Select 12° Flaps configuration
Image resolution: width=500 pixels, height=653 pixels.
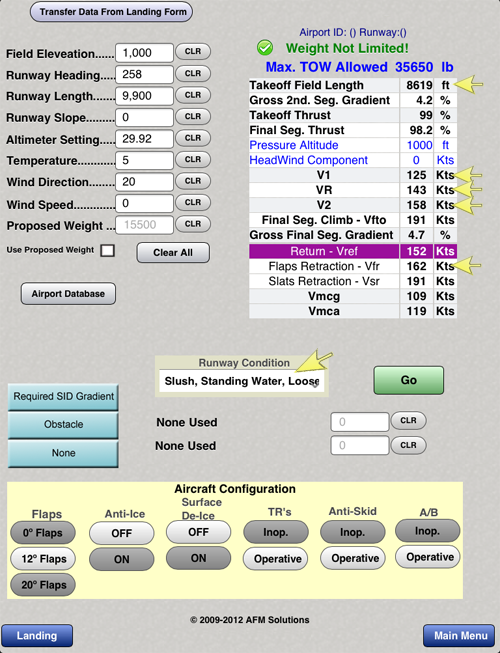pyautogui.click(x=43, y=558)
